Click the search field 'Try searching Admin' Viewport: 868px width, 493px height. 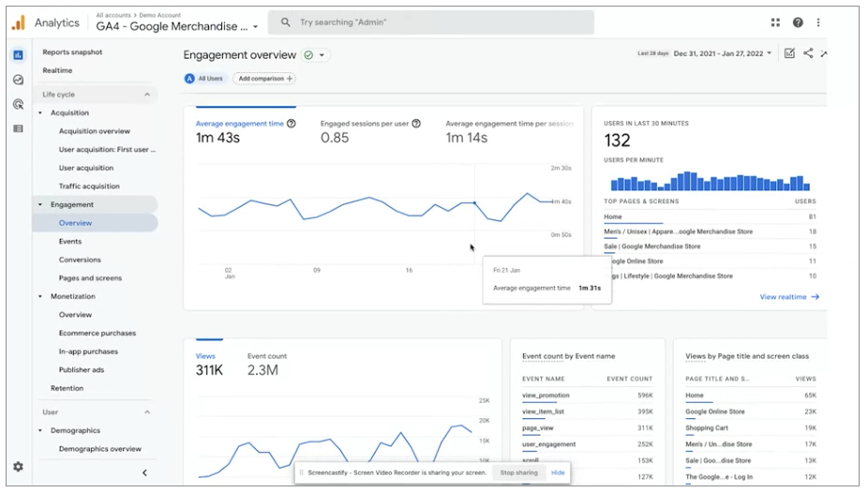pyautogui.click(x=431, y=22)
